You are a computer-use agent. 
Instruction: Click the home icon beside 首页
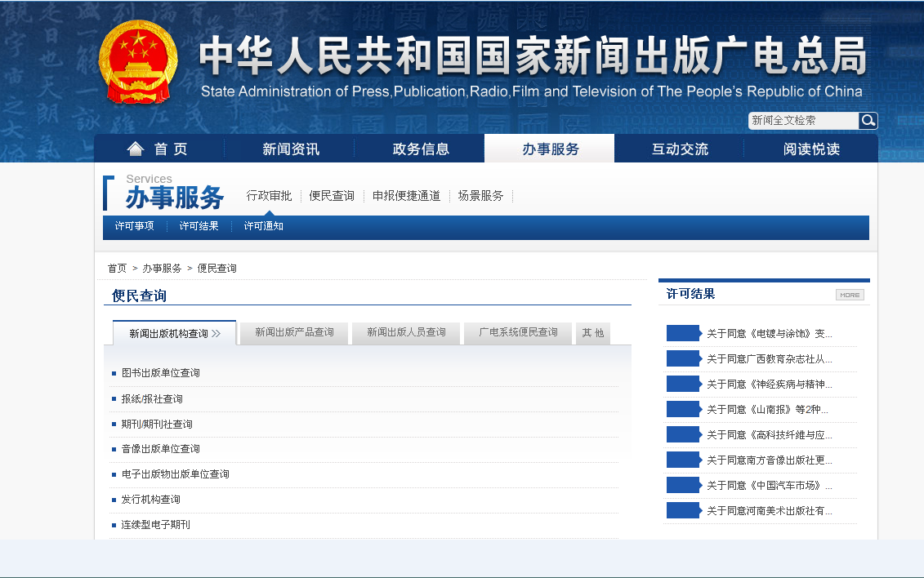pyautogui.click(x=136, y=149)
